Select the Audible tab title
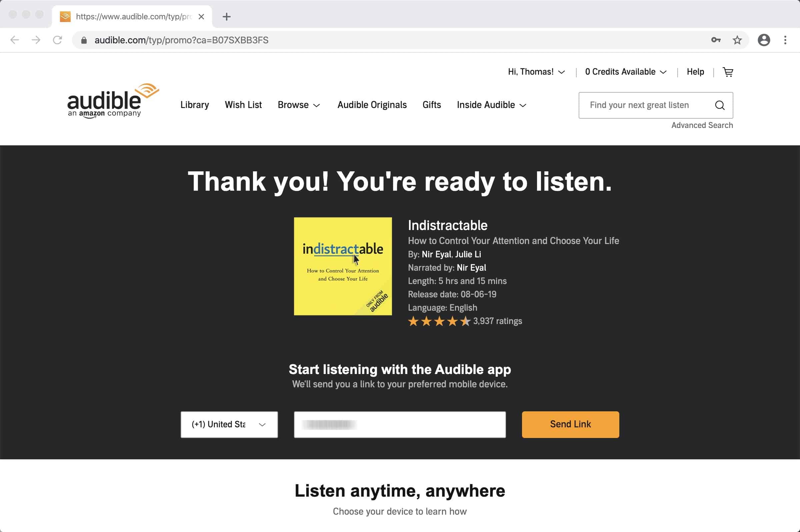This screenshot has height=532, width=800. tap(134, 17)
